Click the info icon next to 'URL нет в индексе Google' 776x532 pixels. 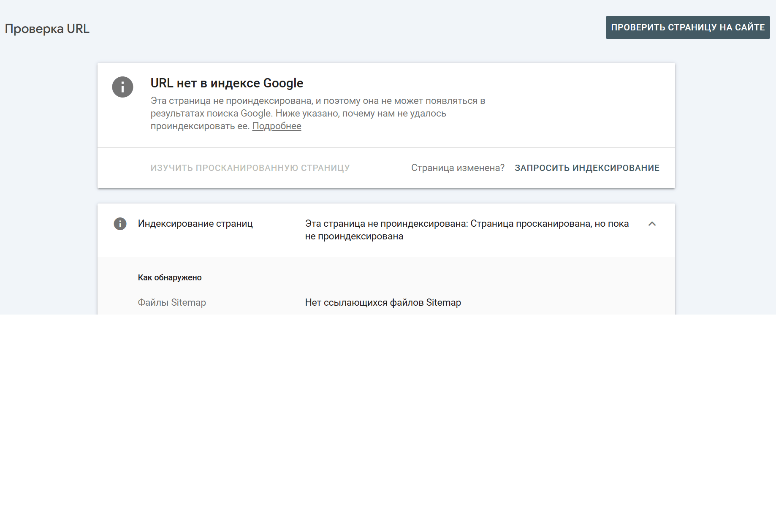tap(122, 87)
